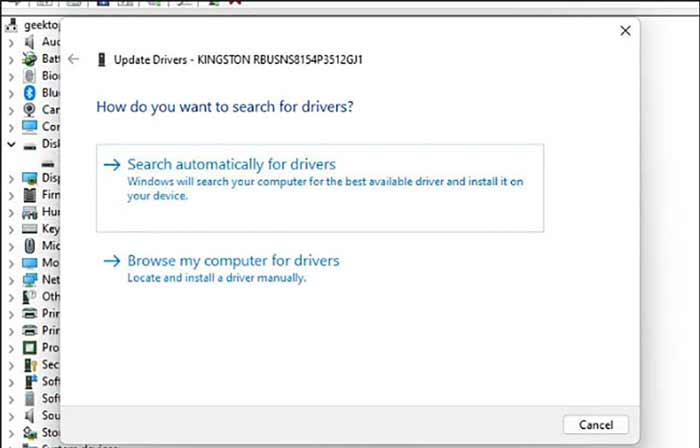Click the Audio speaker icon in tree
Screen dimensions: 700x448
click(x=29, y=42)
